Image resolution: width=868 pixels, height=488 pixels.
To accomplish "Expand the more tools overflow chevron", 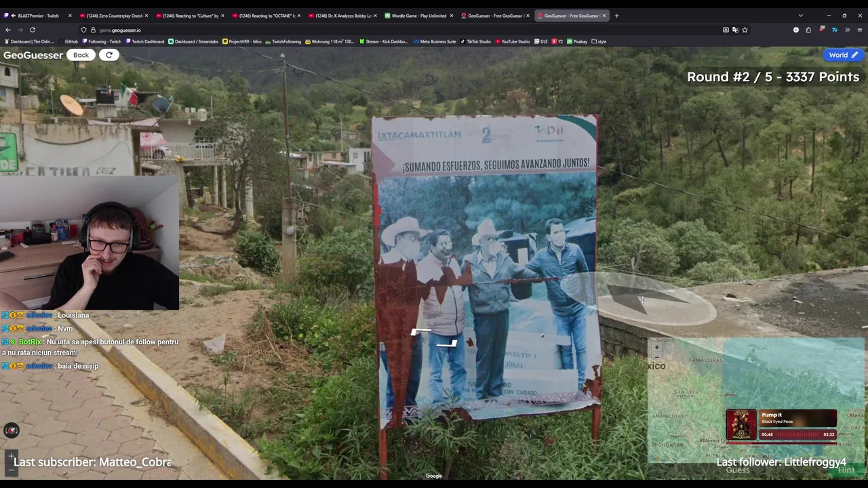I will coord(847,30).
